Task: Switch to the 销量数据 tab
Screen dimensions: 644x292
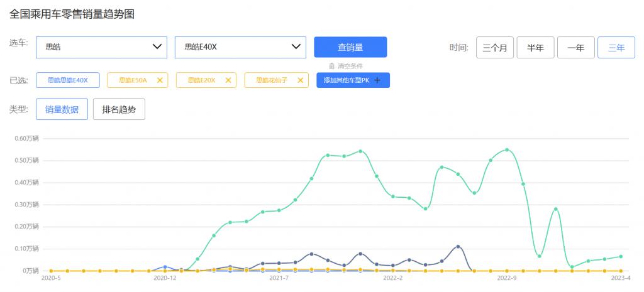Action: (x=62, y=109)
